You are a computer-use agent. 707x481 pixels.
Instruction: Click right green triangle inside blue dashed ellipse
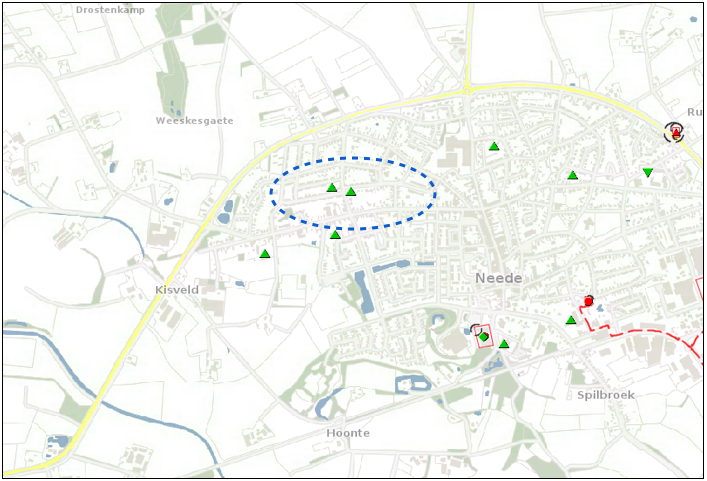click(x=351, y=192)
